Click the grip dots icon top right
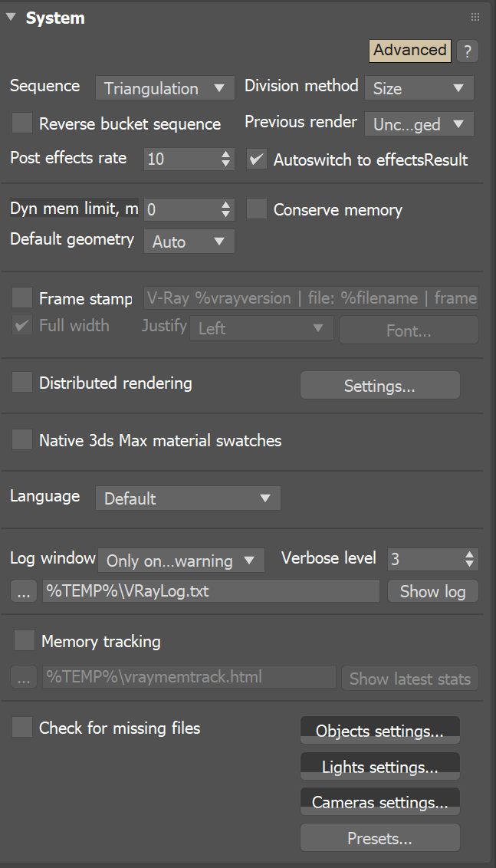Screen dimensions: 496x868 click(x=474, y=17)
